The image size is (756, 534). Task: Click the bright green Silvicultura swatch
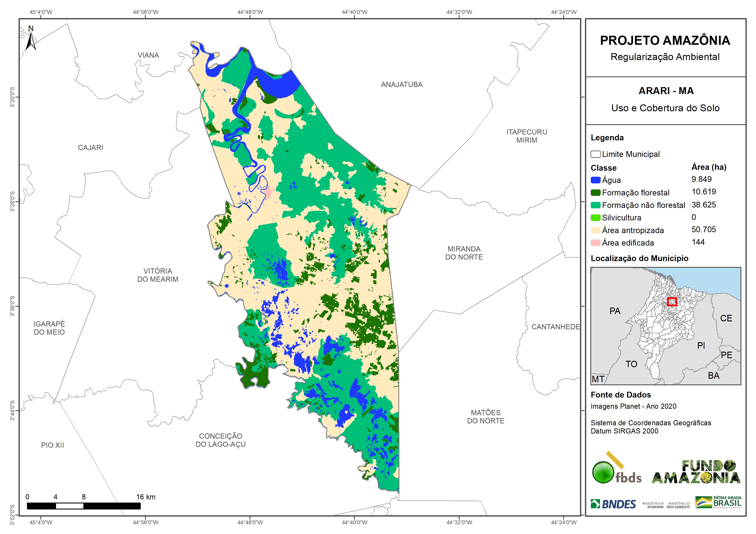(595, 217)
